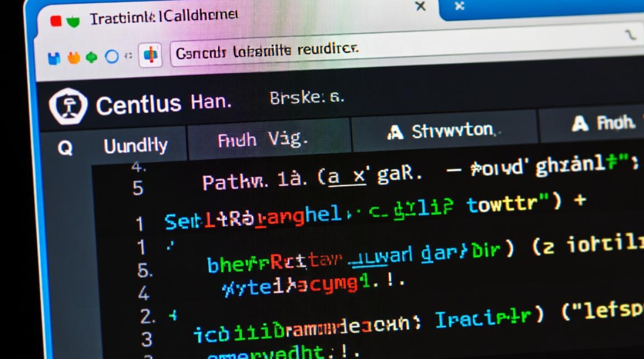Click the A icon on Stywvyton tab
Viewport: 644px width, 359px height.
click(x=395, y=133)
